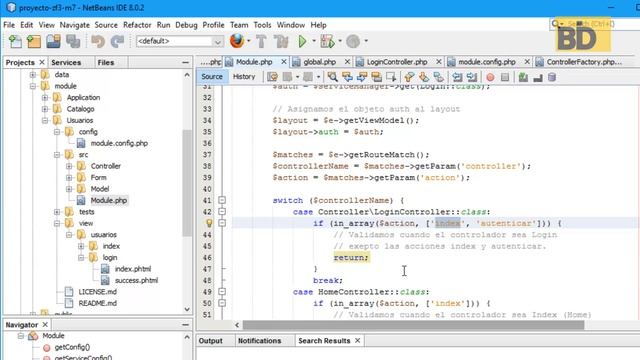Expand the Catalogo folder node

coord(45,109)
